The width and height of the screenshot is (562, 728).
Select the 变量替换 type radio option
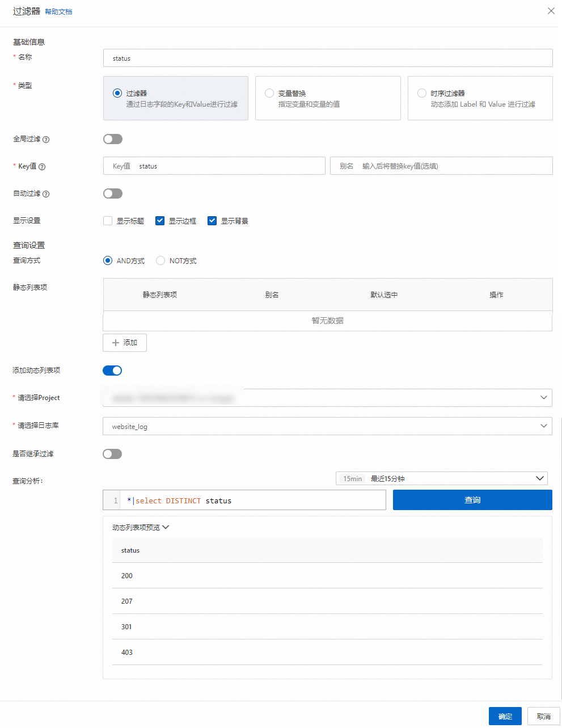pos(269,93)
